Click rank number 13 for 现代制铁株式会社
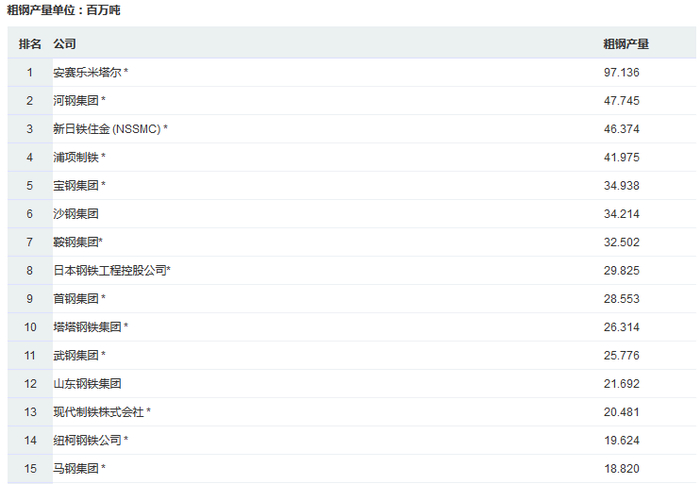Screen dimensions: 700x484 pyautogui.click(x=30, y=412)
